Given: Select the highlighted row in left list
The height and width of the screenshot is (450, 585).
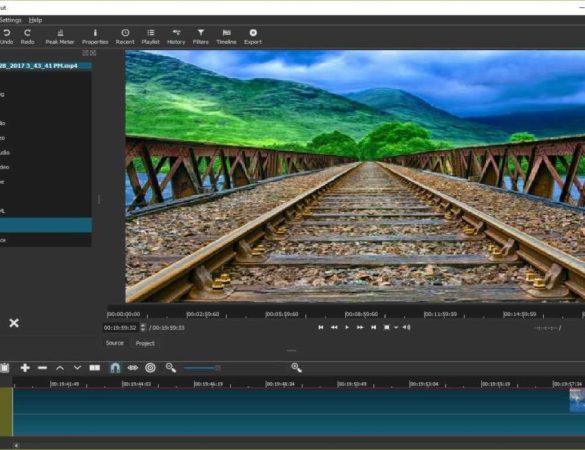Looking at the screenshot, I should tap(46, 225).
